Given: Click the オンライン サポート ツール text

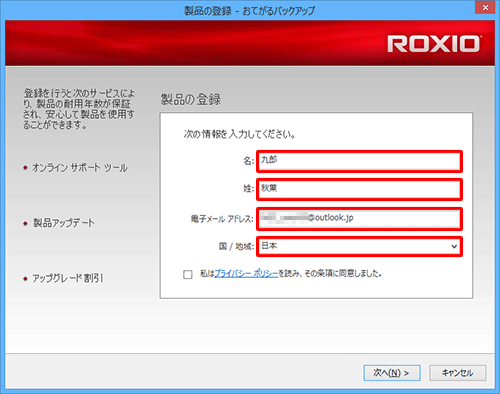Looking at the screenshot, I should (x=80, y=168).
